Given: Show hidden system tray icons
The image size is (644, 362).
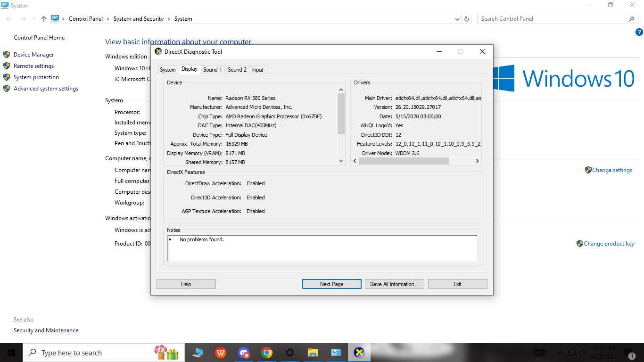Looking at the screenshot, I should tap(561, 353).
